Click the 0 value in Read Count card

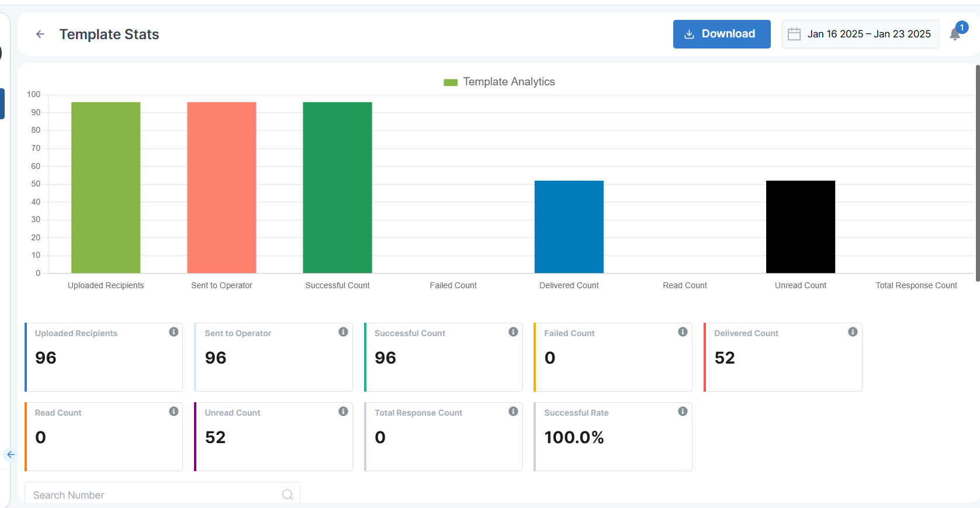[x=40, y=437]
